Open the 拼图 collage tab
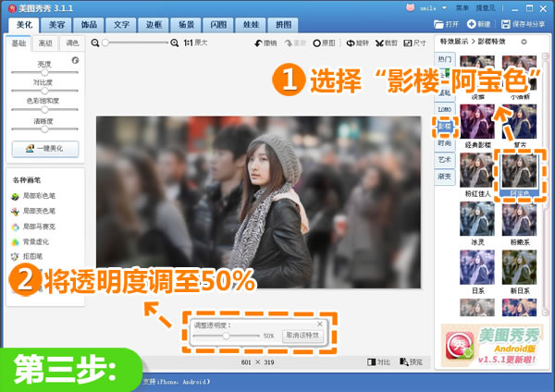The image size is (555, 392). (x=283, y=25)
